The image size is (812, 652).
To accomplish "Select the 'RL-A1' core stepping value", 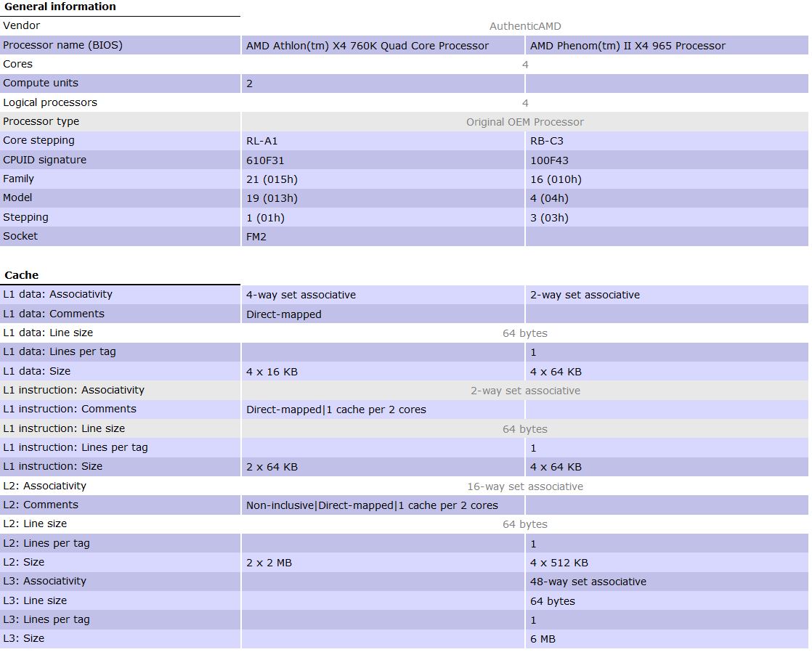I will point(262,141).
